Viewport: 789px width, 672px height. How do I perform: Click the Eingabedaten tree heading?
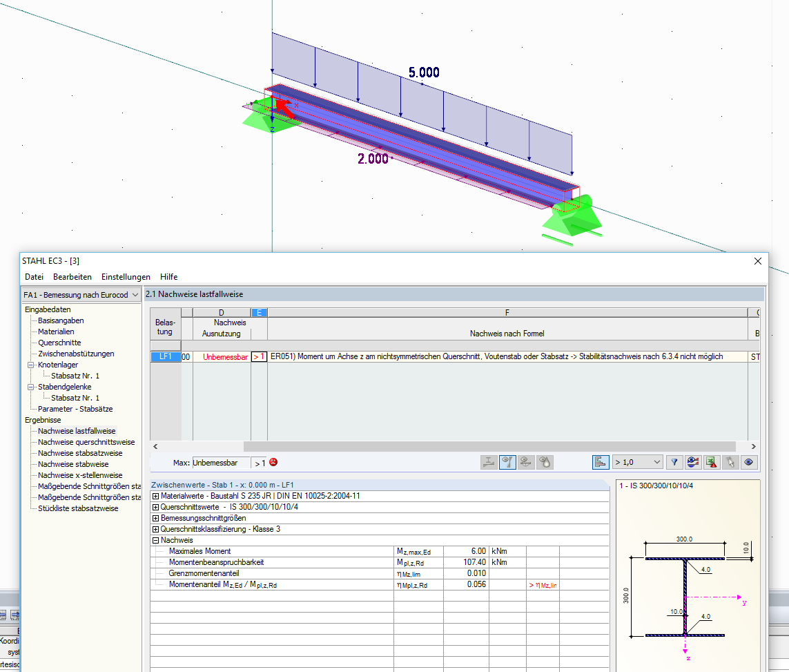48,309
